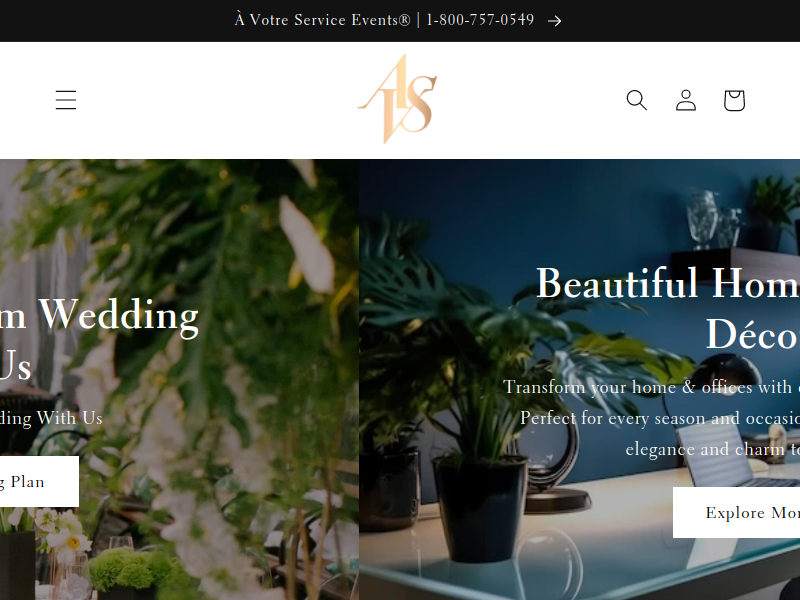Click the À Votre Service Events® announcement text
This screenshot has width=800, height=600.
pyautogui.click(x=322, y=20)
